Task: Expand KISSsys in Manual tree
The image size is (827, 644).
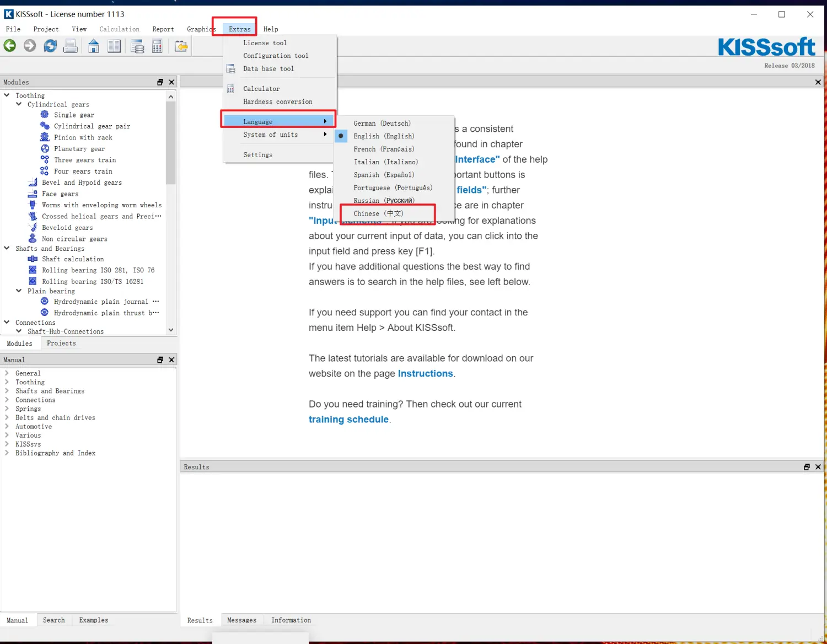Action: (7, 444)
